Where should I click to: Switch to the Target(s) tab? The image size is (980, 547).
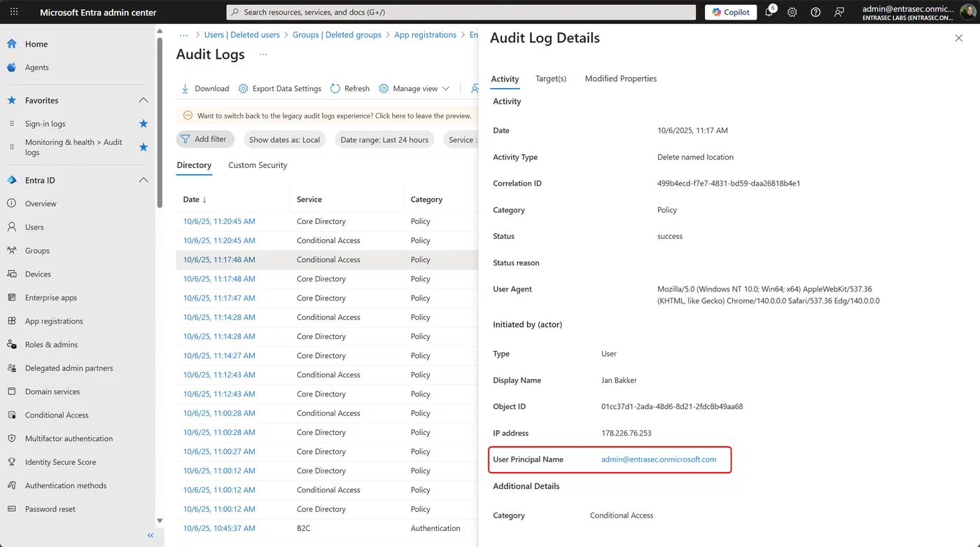pyautogui.click(x=551, y=78)
